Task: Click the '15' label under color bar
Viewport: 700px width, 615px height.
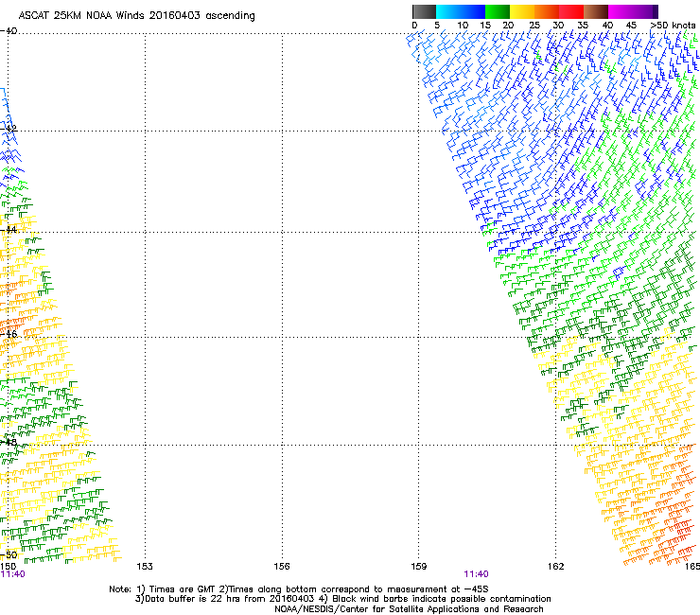Action: click(485, 26)
